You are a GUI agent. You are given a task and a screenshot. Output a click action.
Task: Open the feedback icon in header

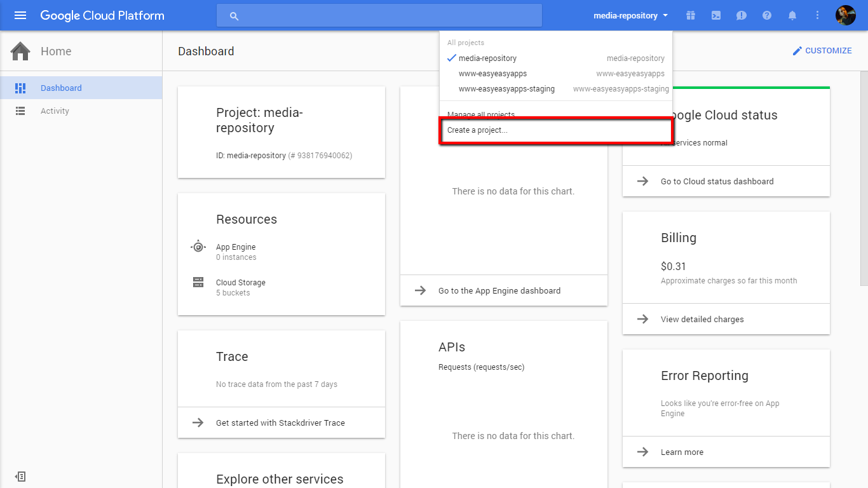pos(742,15)
